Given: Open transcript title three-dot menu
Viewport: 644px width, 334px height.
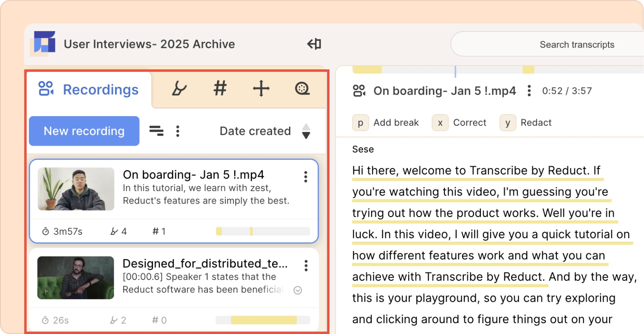Looking at the screenshot, I should tap(529, 91).
